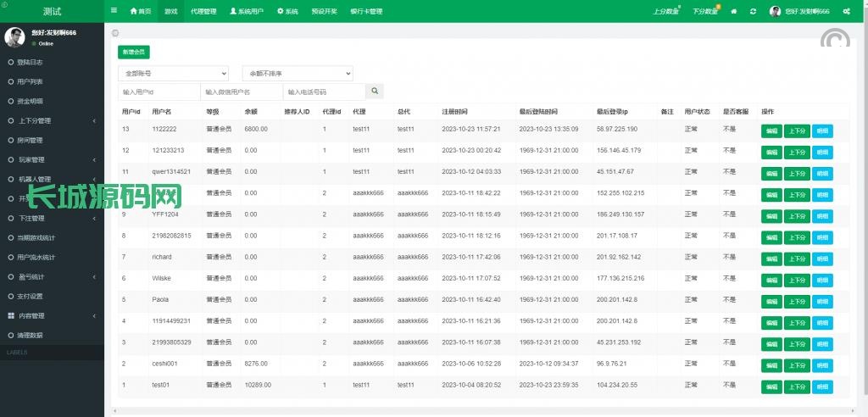
Task: Open the 余额不排序 sorting dropdown
Action: 297,74
